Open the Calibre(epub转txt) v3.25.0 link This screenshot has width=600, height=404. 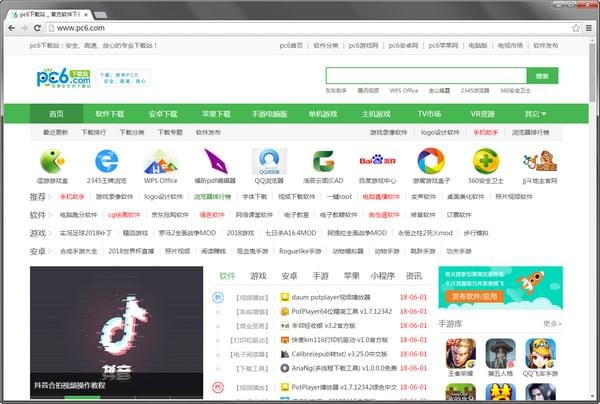[x=339, y=354]
